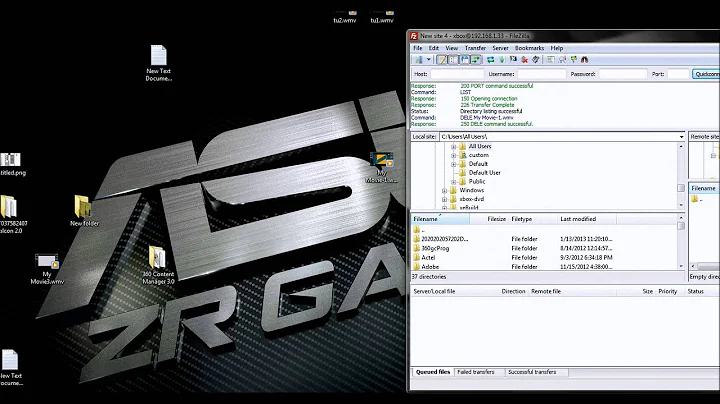Viewport: 720px width, 404px height.
Task: Expand the Public folder tree node
Action: 454,182
